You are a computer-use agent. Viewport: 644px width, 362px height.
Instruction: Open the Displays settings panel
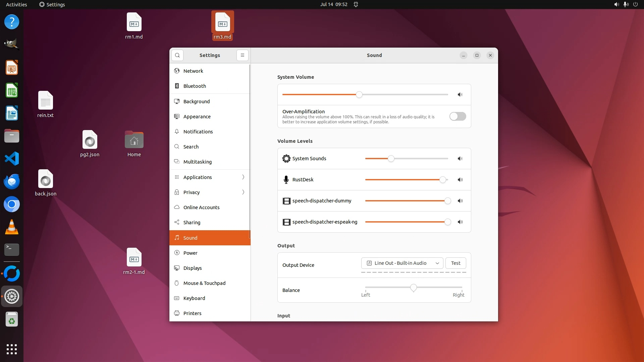(193, 268)
